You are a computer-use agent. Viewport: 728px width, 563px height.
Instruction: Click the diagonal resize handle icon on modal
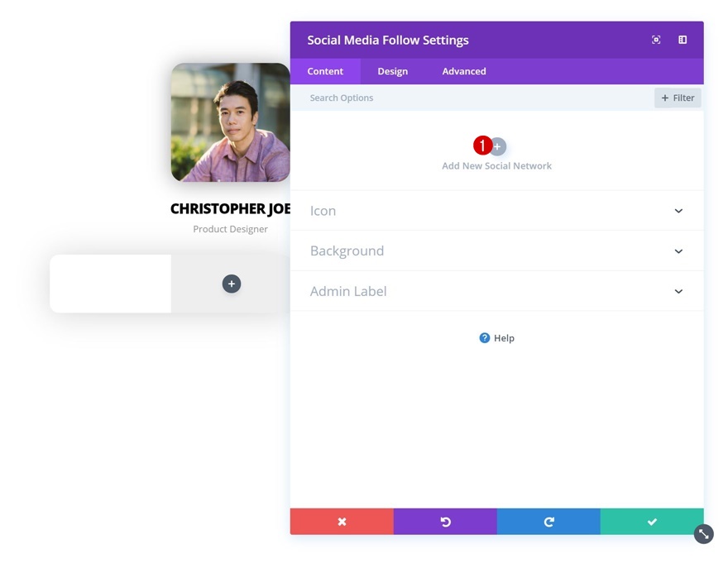[704, 534]
